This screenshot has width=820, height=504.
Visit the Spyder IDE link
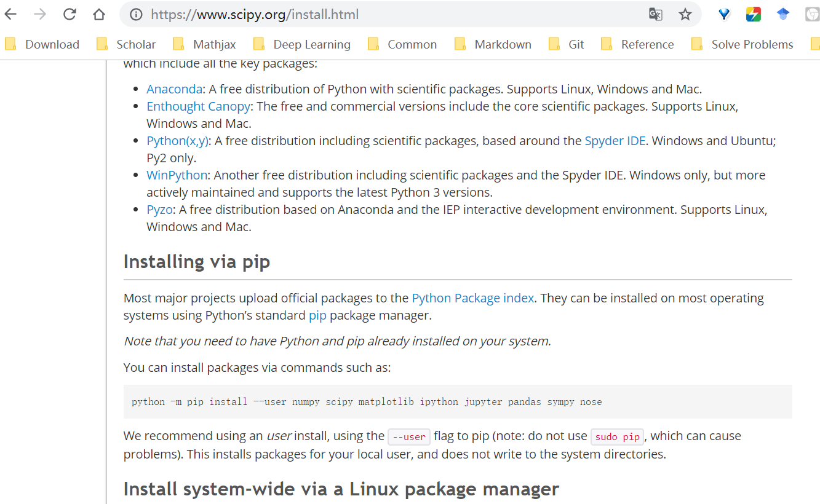615,141
